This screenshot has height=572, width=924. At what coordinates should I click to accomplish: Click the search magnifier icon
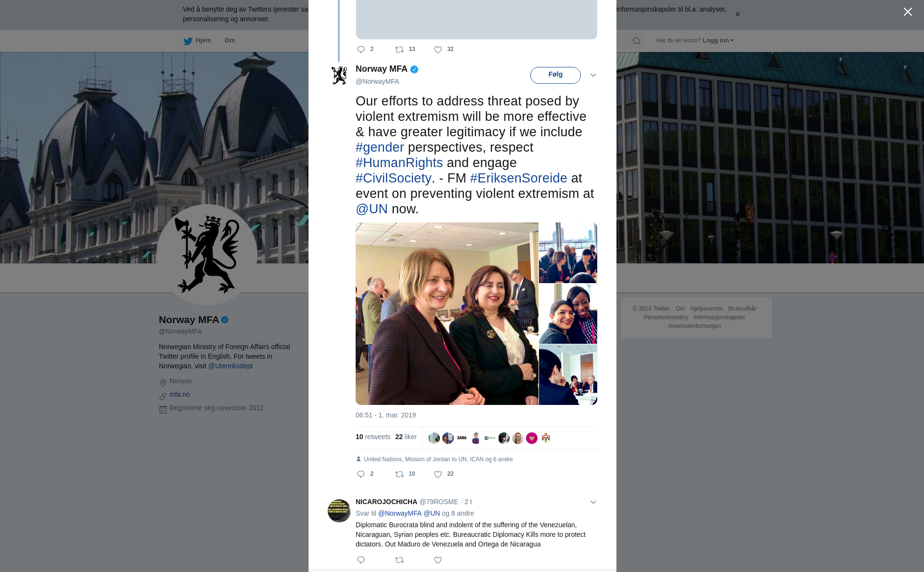tap(636, 41)
